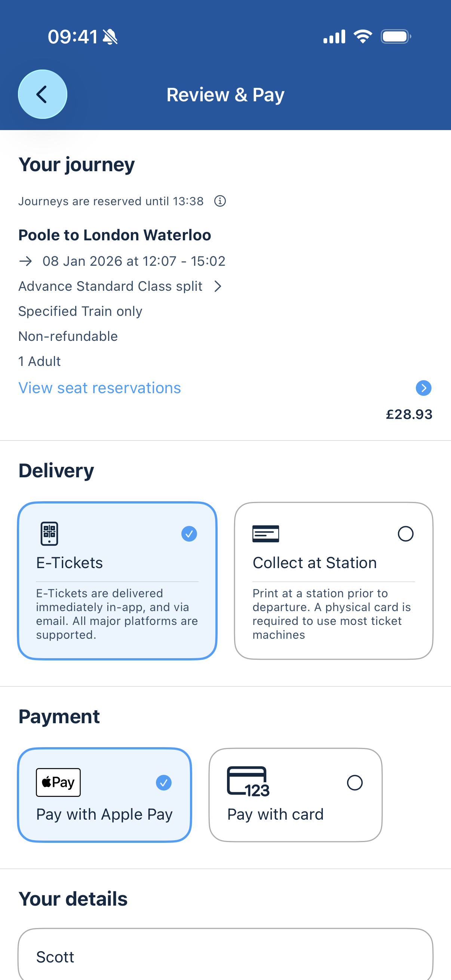Open View seat reservations link

[x=100, y=388]
